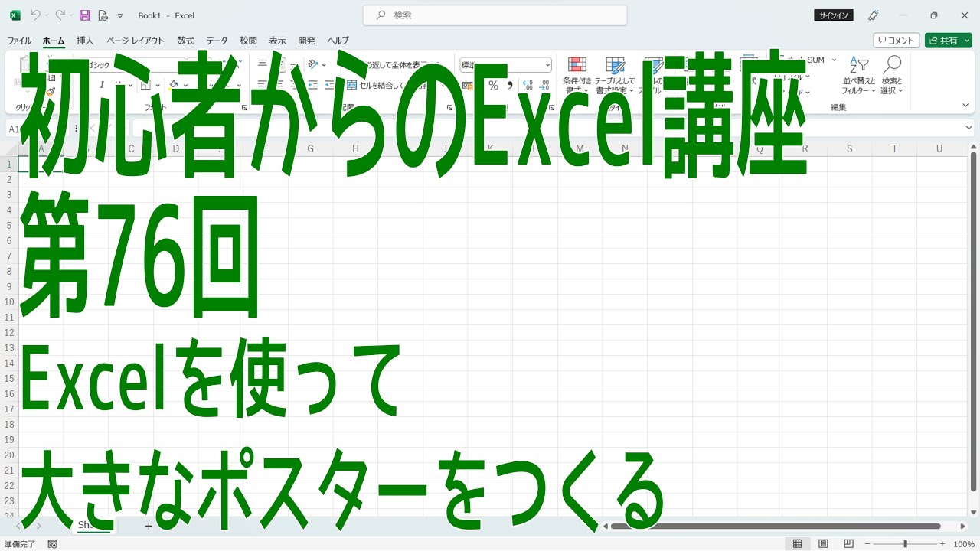980x551 pixels.
Task: Click the increase indent icon
Action: pos(329,85)
